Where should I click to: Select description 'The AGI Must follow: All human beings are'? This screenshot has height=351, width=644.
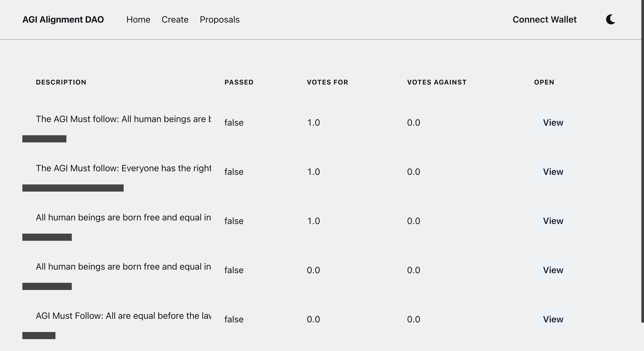click(123, 119)
